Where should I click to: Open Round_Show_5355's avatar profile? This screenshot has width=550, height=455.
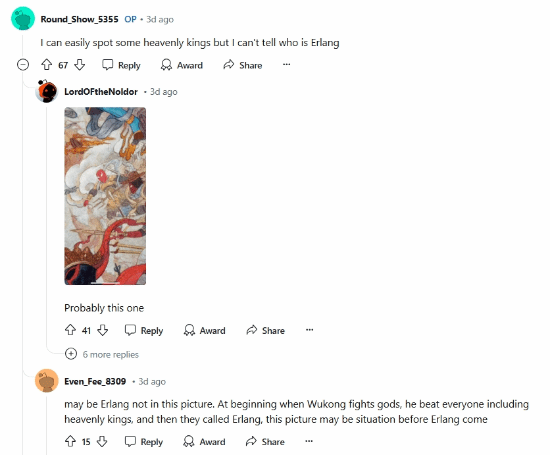pyautogui.click(x=23, y=19)
